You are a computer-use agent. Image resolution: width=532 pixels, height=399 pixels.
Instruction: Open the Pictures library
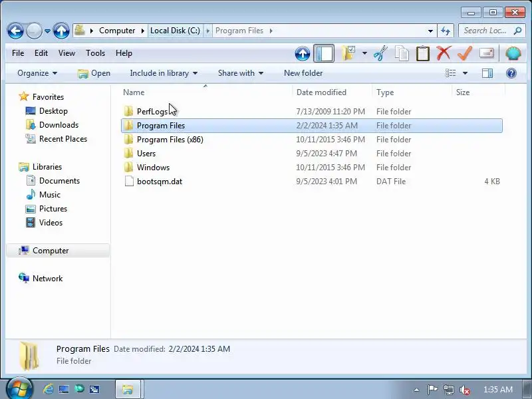53,209
